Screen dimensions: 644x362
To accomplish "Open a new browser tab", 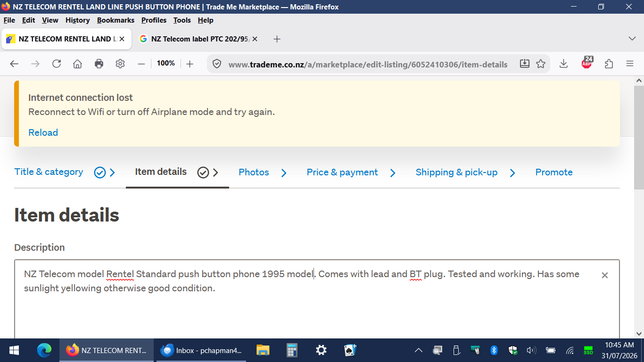I will tap(277, 39).
